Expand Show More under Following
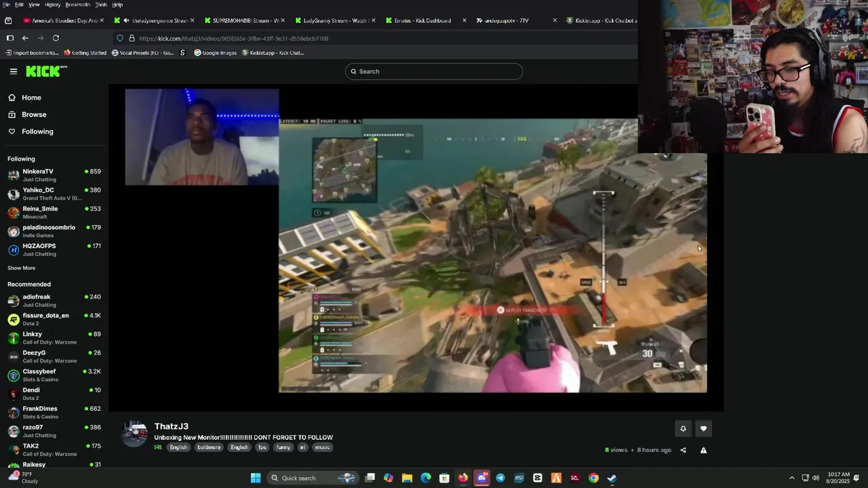This screenshot has width=868, height=488. pos(21,268)
